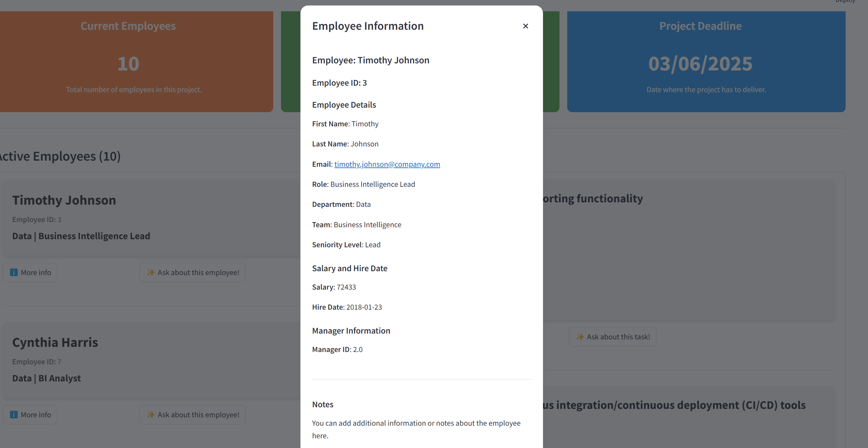Click the blue info icon beside Cynthia's More info
Image resolution: width=868 pixels, height=448 pixels.
14,414
